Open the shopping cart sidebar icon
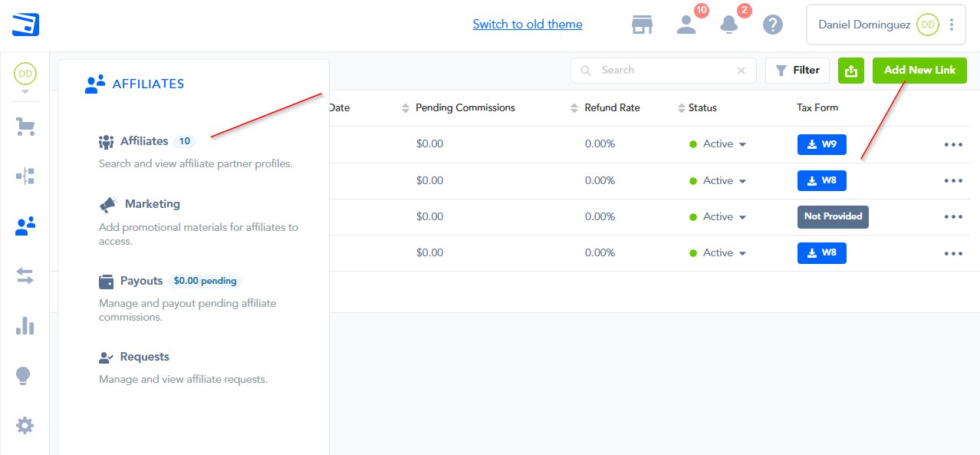Viewport: 980px width, 455px height. (x=25, y=127)
